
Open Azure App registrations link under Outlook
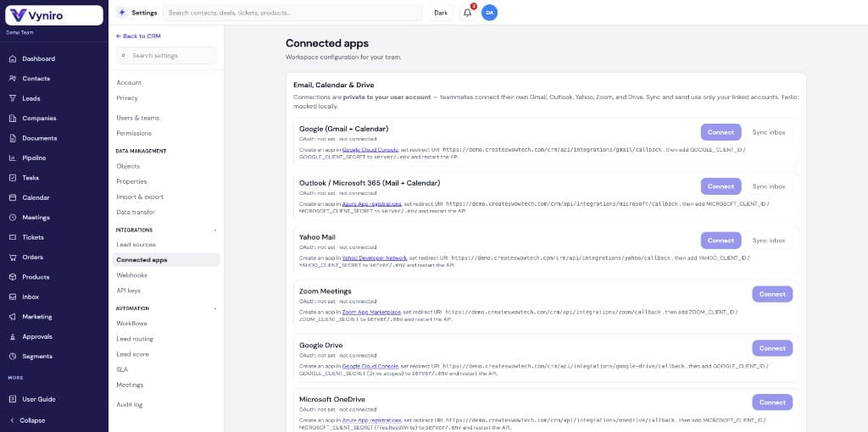pos(372,204)
